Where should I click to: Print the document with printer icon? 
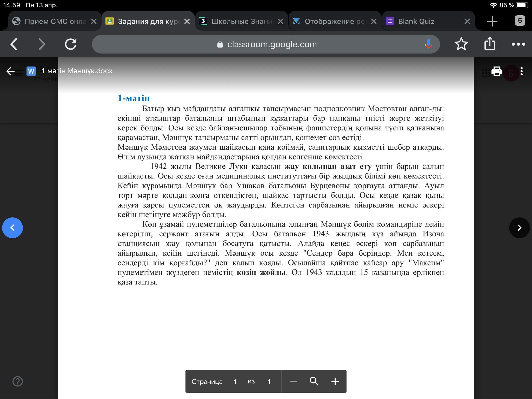click(x=496, y=71)
